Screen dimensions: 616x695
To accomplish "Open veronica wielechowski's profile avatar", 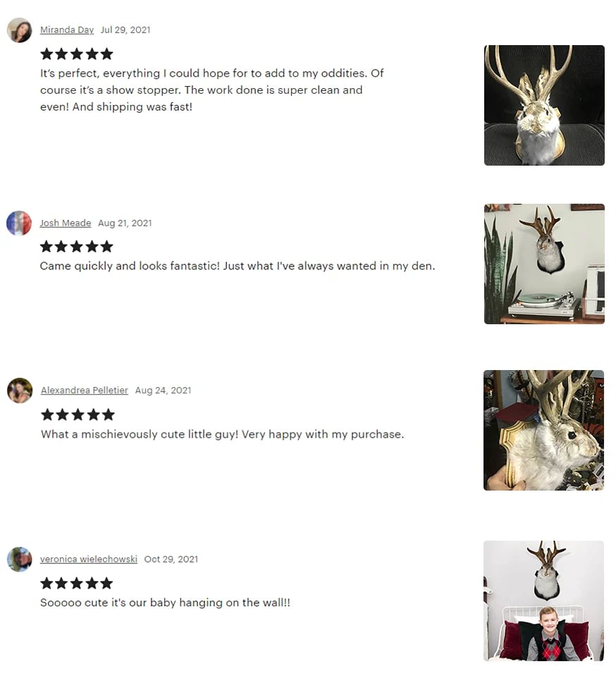I will [20, 560].
